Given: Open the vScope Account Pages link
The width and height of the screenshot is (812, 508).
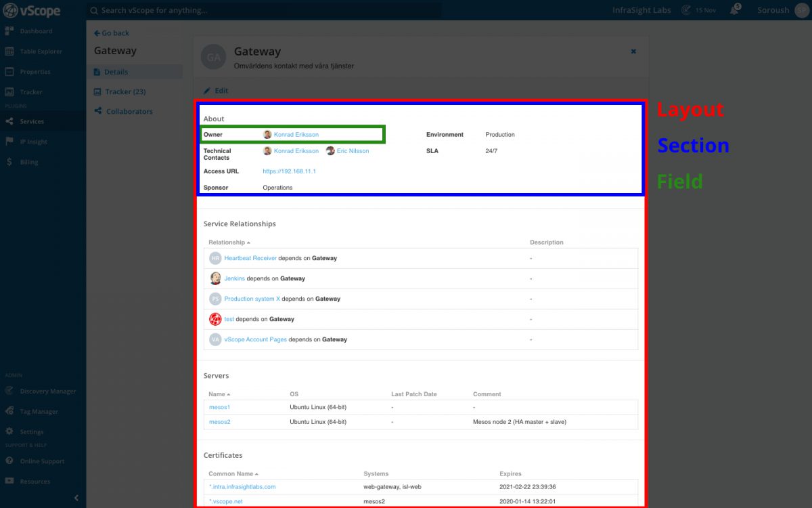Looking at the screenshot, I should point(256,339).
